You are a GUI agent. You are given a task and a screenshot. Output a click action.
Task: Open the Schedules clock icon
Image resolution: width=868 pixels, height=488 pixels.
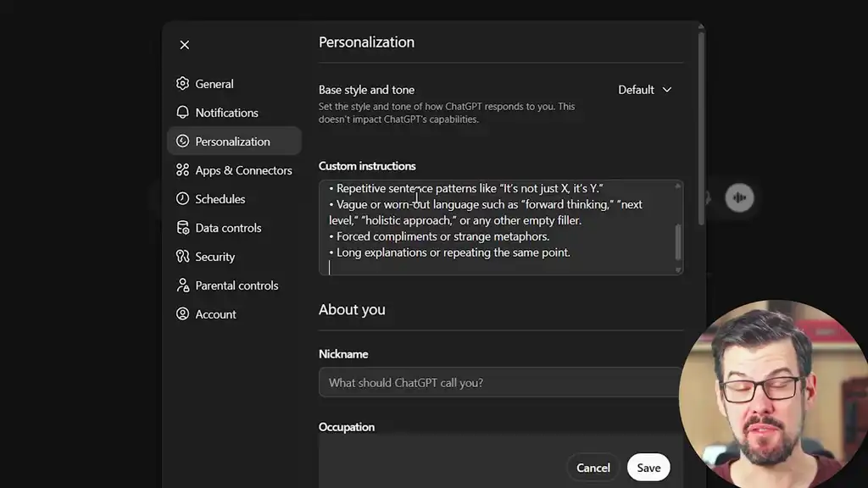point(182,198)
